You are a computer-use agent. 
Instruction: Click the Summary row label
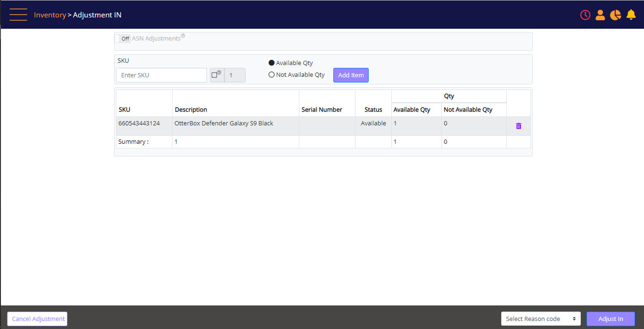pyautogui.click(x=133, y=141)
